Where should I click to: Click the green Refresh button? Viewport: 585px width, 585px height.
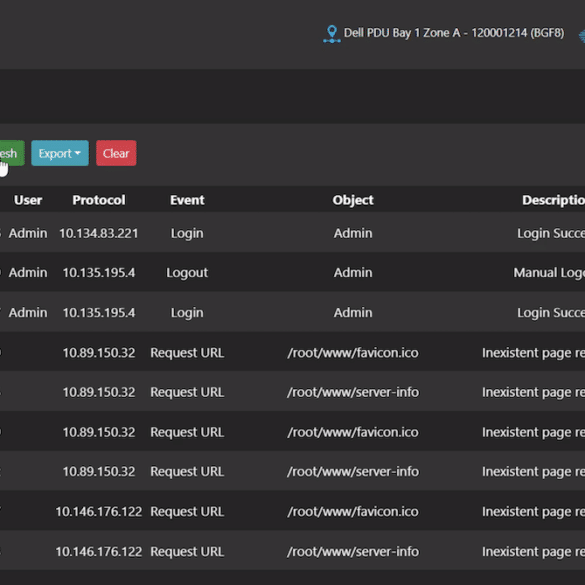point(11,153)
